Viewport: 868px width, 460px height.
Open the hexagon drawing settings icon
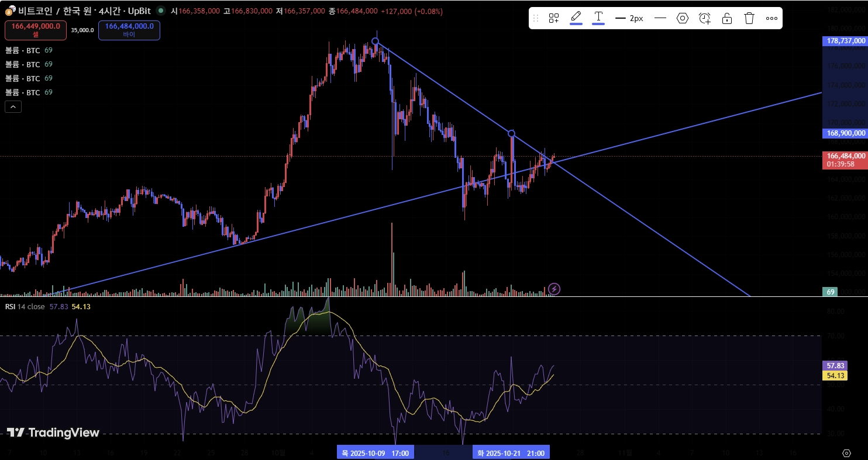683,18
